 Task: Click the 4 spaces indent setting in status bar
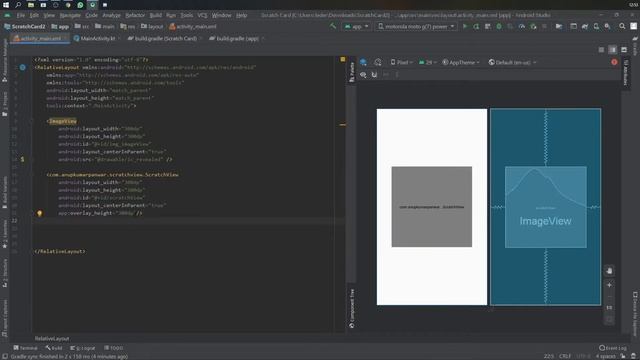605,356
